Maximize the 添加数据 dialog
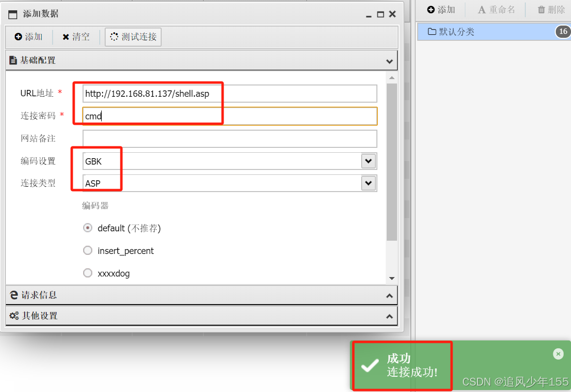 (380, 15)
